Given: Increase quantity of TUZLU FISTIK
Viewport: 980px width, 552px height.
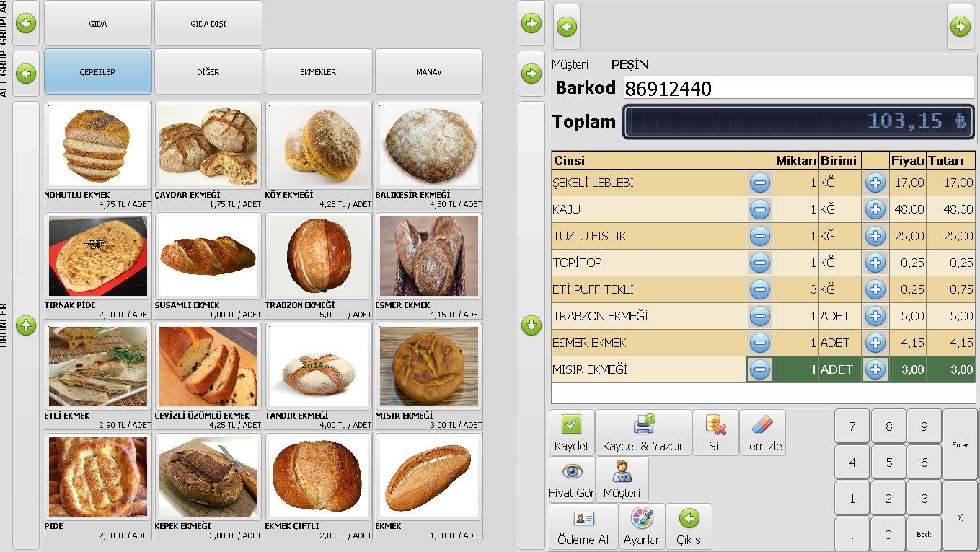Looking at the screenshot, I should [875, 236].
